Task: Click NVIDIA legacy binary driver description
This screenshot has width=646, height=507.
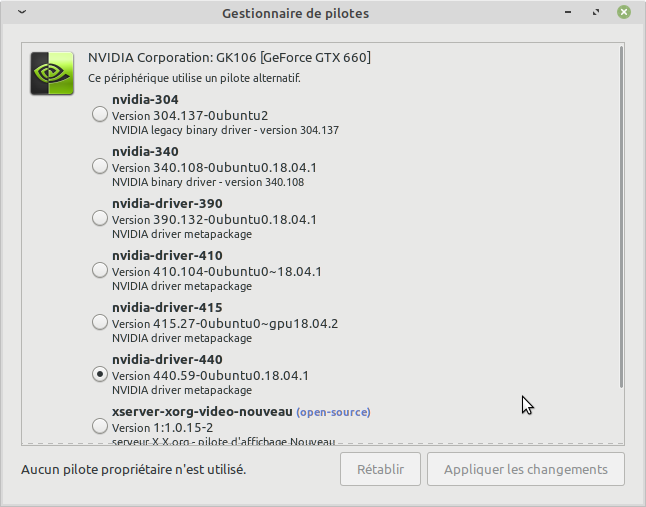Action: (225, 130)
